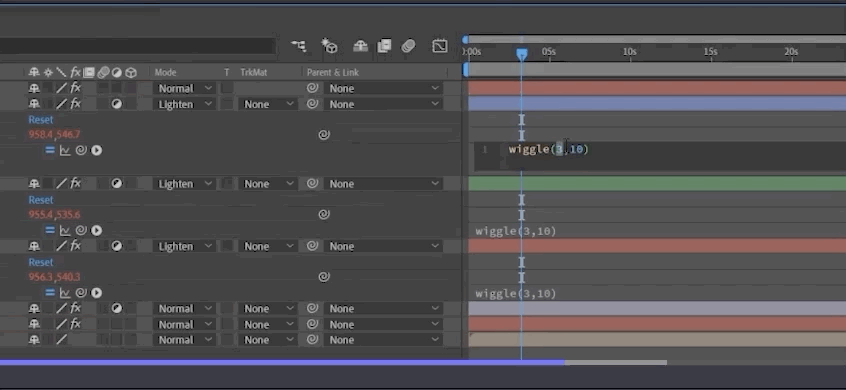Open Mode dropdown on layer without TrkMat
Viewport: 846px width, 390px height.
tap(185, 88)
